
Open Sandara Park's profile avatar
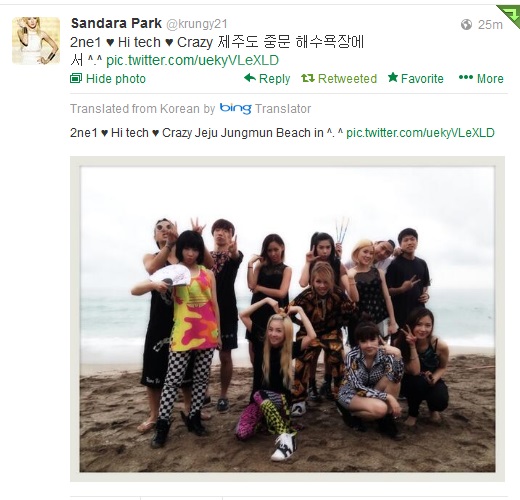tap(36, 41)
